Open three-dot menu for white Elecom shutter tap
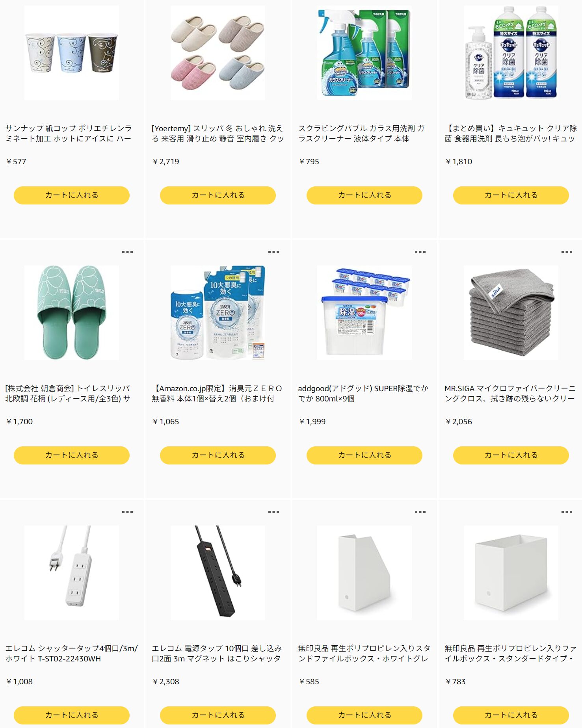 (127, 512)
